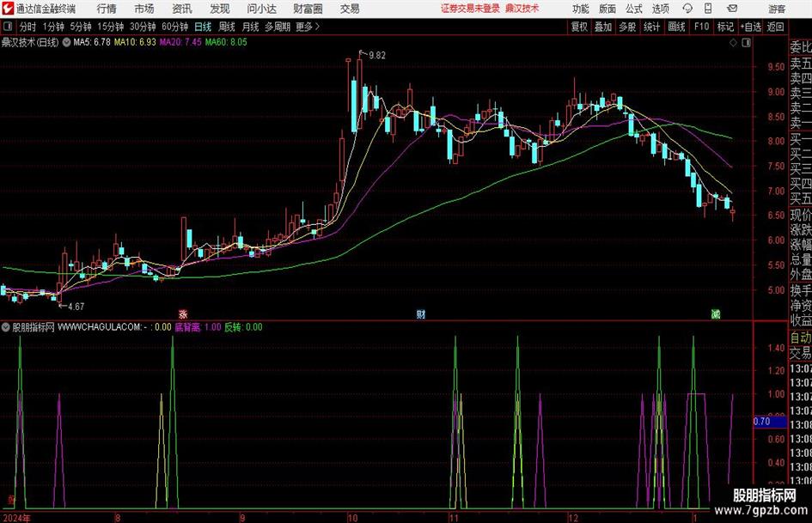Switch to 分时 chart tab
The image size is (812, 523).
(x=28, y=27)
